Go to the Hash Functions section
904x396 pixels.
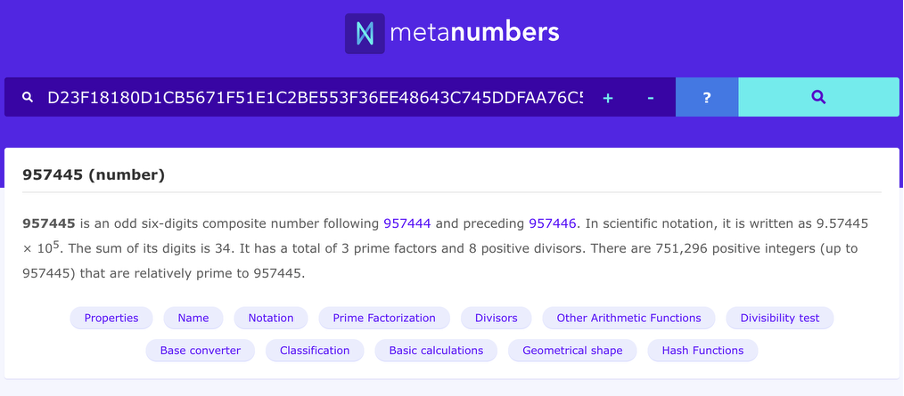point(703,350)
